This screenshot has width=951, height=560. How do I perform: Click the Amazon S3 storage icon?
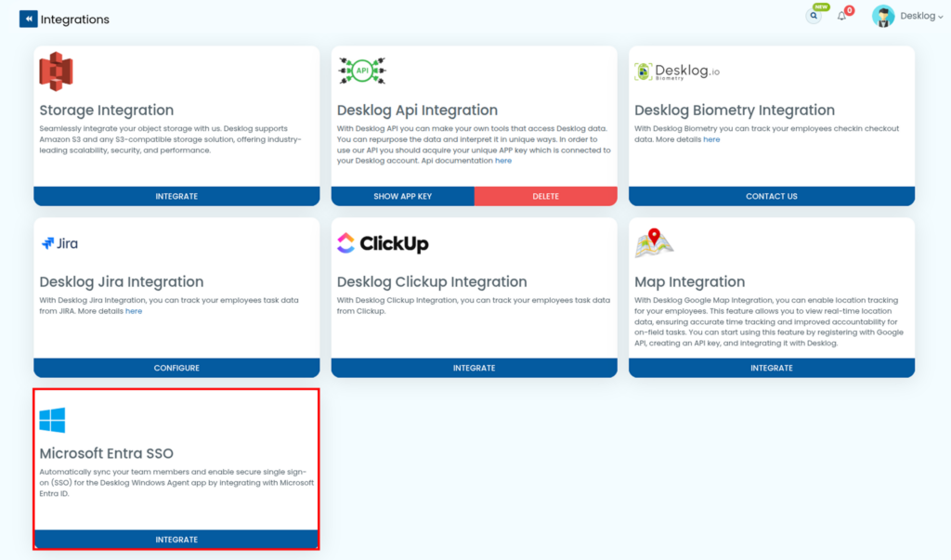(x=56, y=72)
